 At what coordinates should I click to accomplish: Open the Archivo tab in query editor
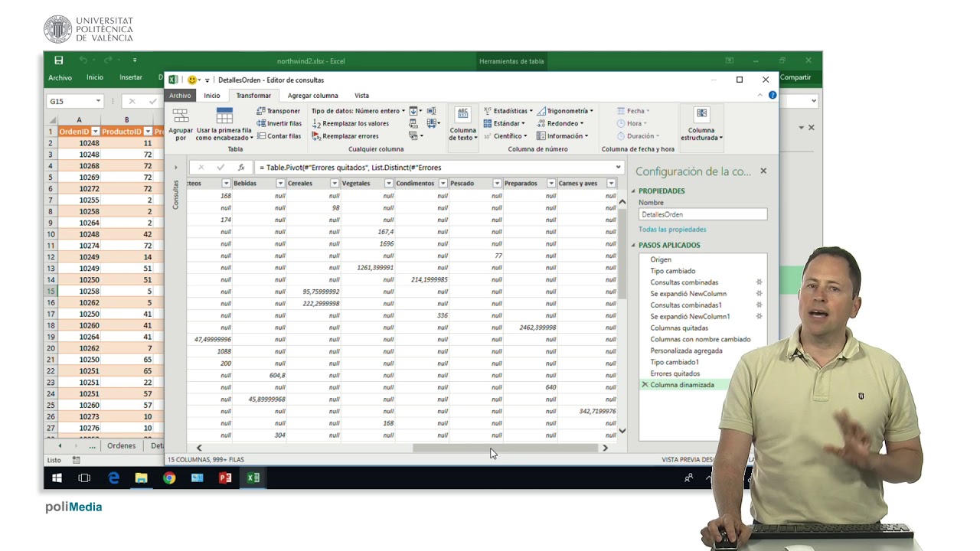coord(180,96)
